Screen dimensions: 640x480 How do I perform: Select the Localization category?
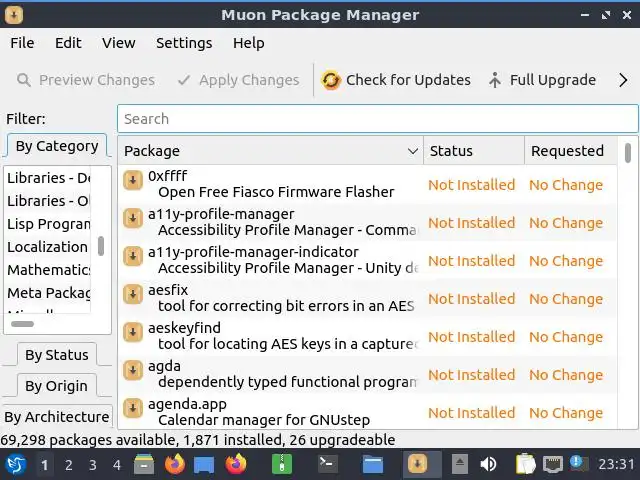point(47,247)
